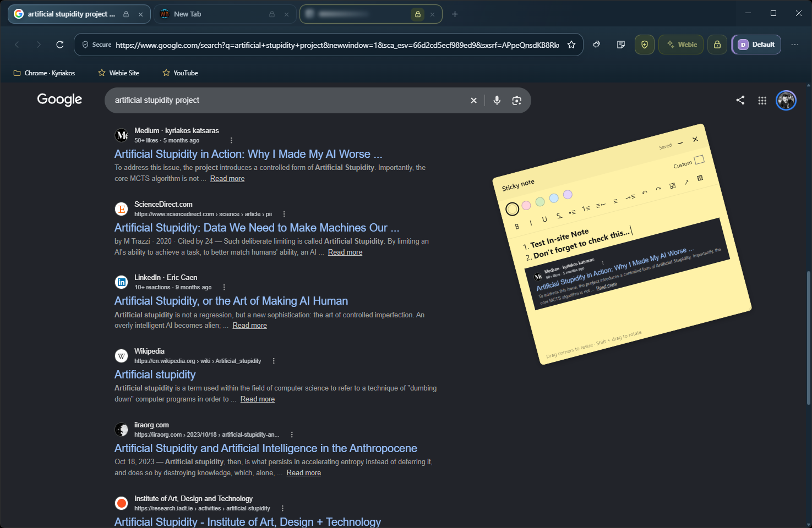Open the notes icon in the browser toolbar
This screenshot has width=812, height=528.
[x=621, y=45]
